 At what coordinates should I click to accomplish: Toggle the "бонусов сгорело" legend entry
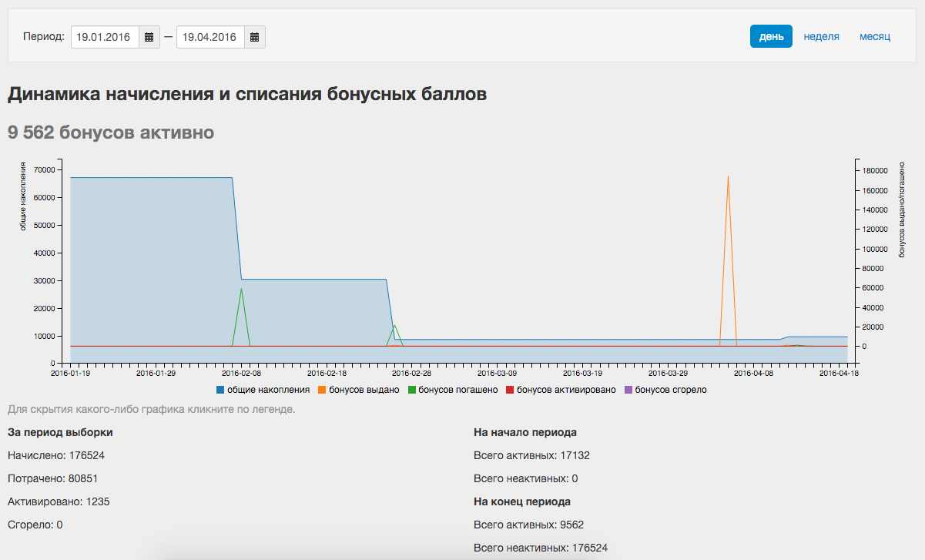(665, 390)
